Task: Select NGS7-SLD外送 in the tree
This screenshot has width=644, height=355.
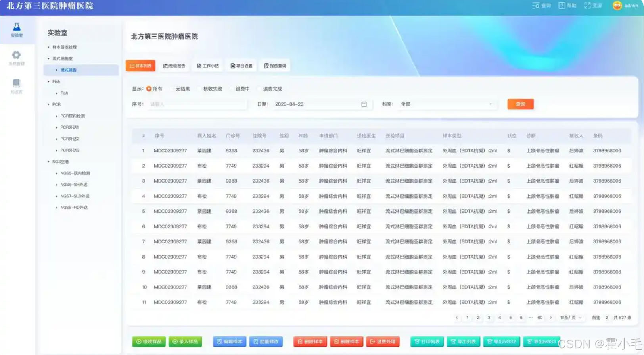Action: tap(75, 196)
